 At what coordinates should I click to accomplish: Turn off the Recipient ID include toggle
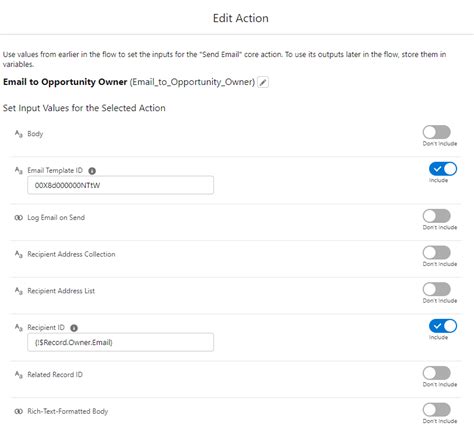[x=443, y=326]
